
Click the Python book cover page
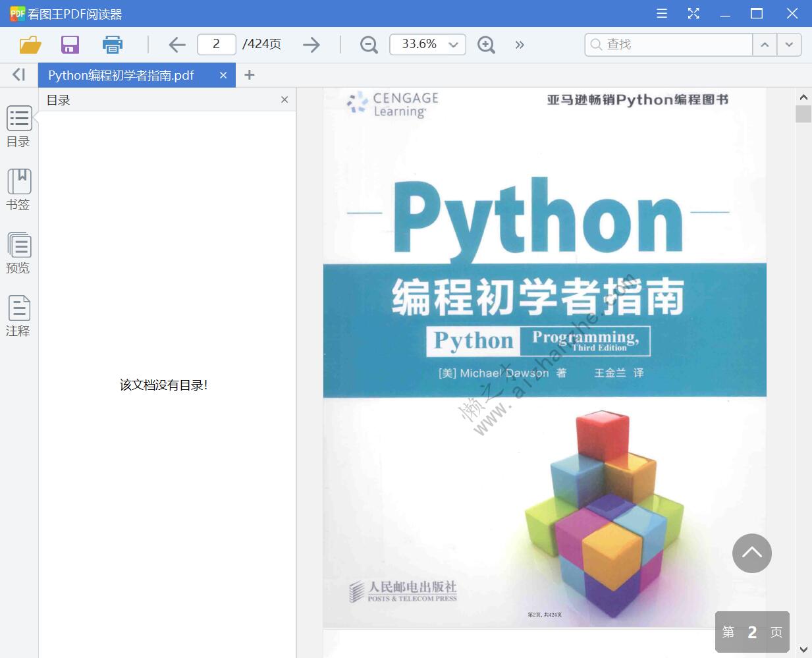545,358
